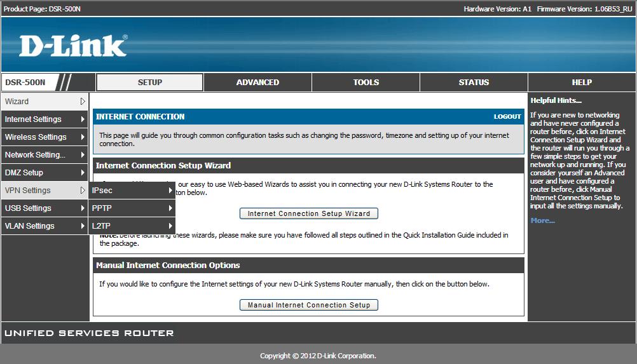
Task: Click the UNIFIED SERVICES ROUTER footer text
Action: [x=89, y=333]
